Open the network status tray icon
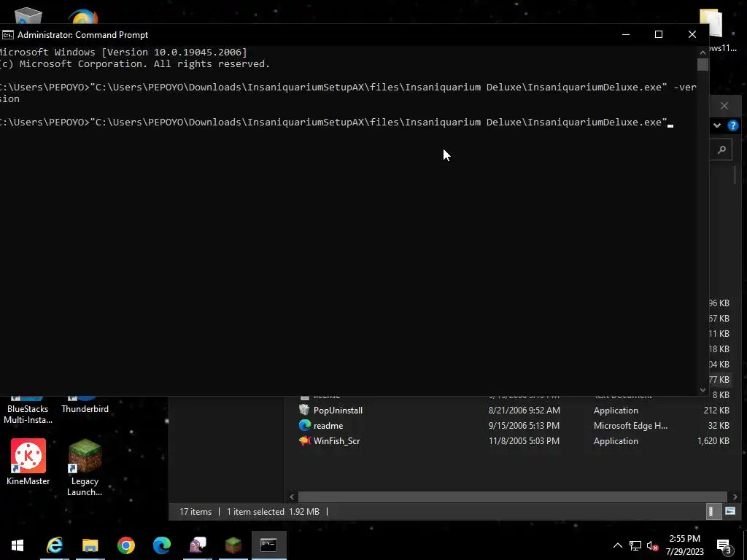747x560 pixels. point(635,545)
